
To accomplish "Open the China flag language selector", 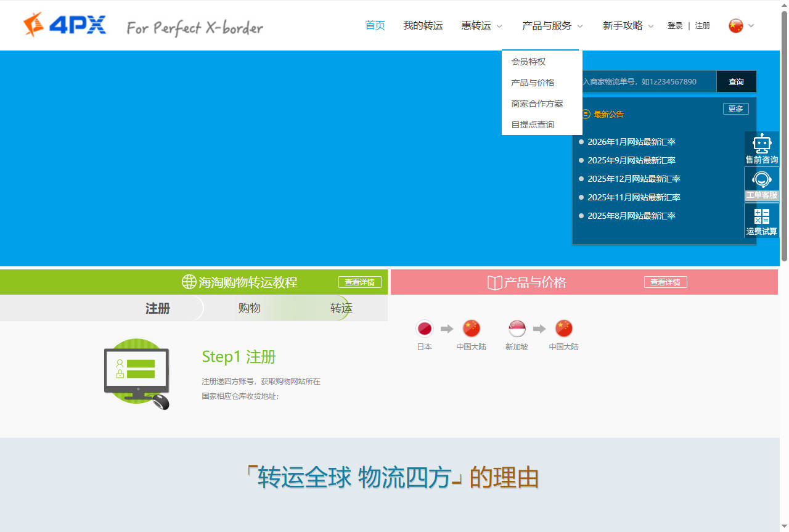I will [x=736, y=25].
